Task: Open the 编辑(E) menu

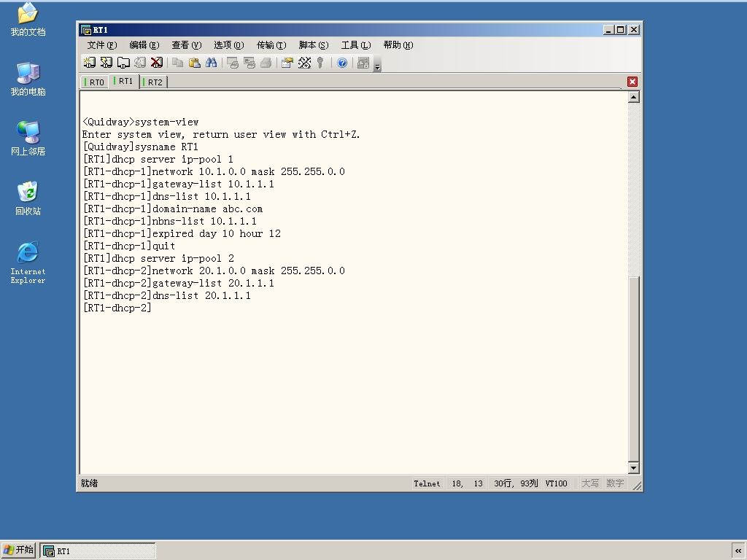Action: coord(144,45)
